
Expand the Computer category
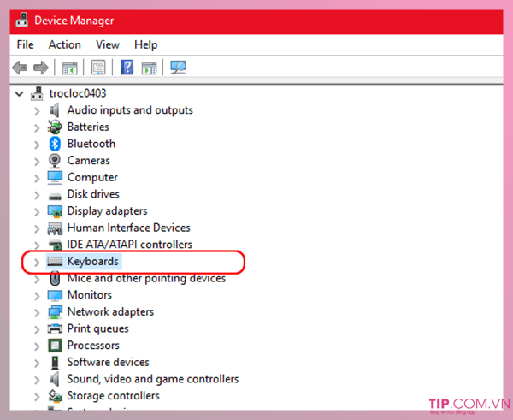point(37,178)
